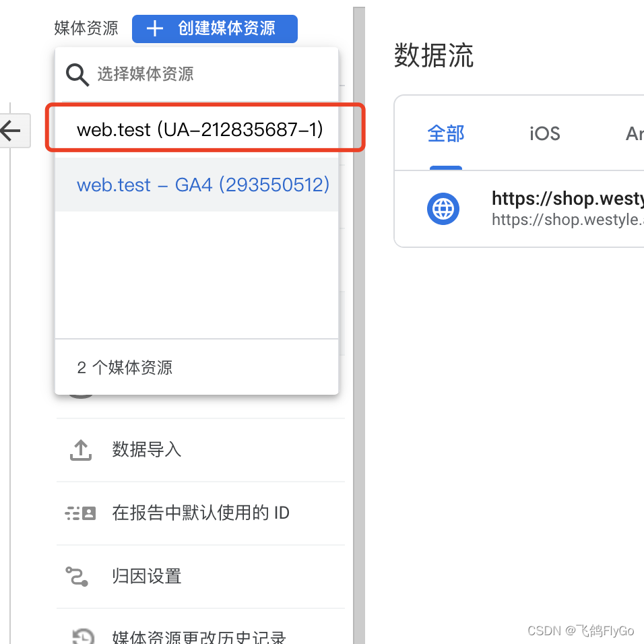
Task: Click the history clock icon
Action: coord(84,636)
